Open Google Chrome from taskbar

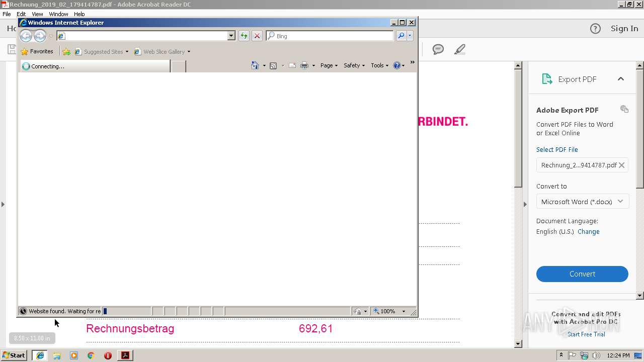point(91,355)
